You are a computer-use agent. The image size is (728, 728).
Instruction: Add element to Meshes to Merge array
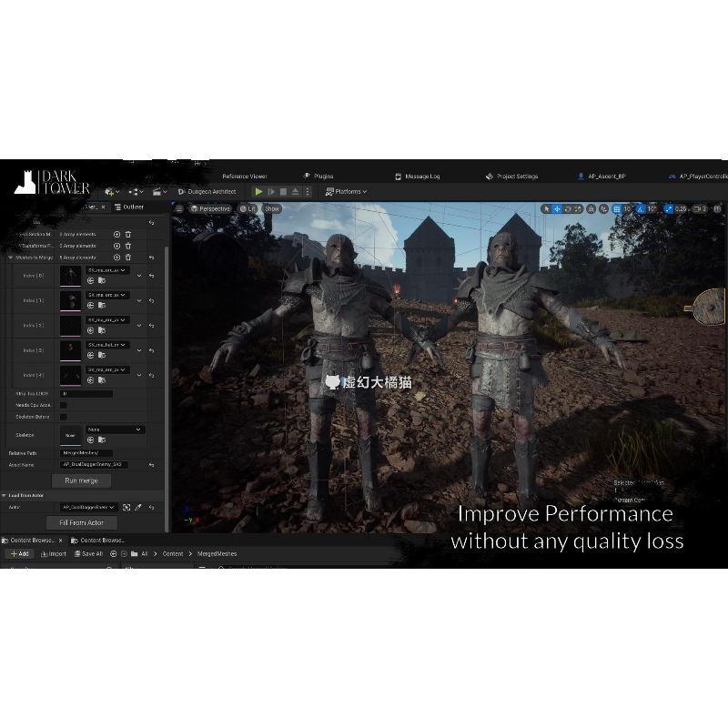[117, 258]
